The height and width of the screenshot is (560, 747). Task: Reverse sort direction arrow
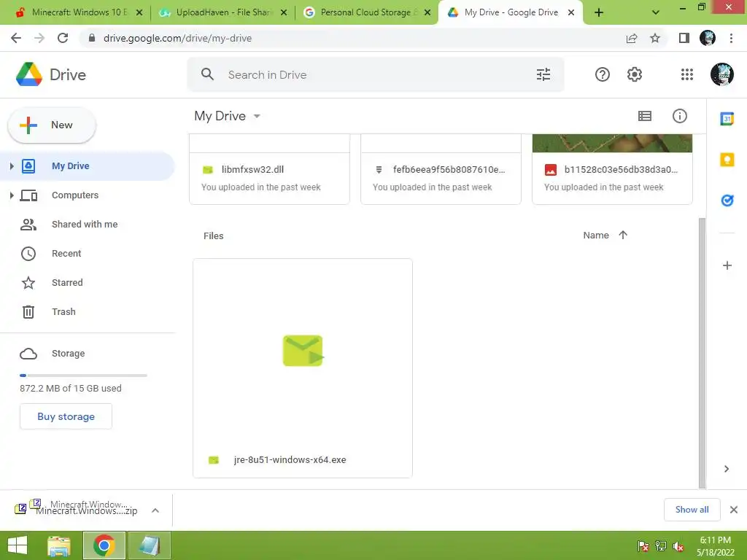pyautogui.click(x=623, y=235)
